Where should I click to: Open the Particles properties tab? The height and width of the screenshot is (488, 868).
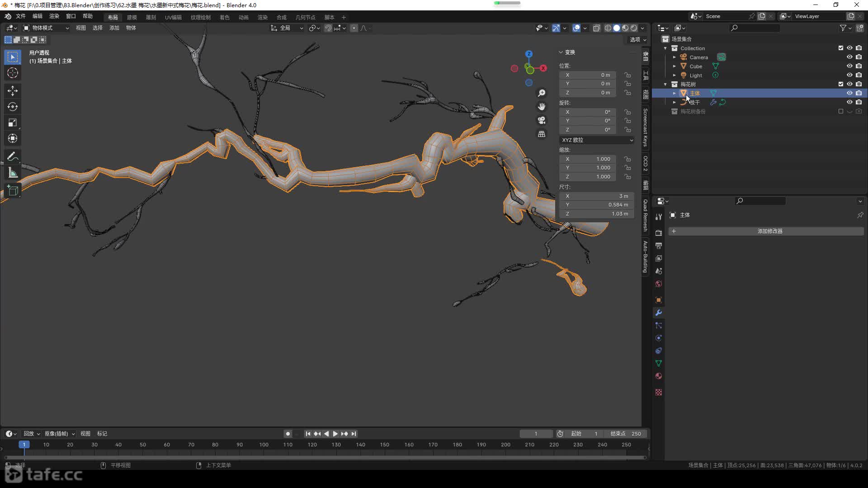tap(659, 325)
